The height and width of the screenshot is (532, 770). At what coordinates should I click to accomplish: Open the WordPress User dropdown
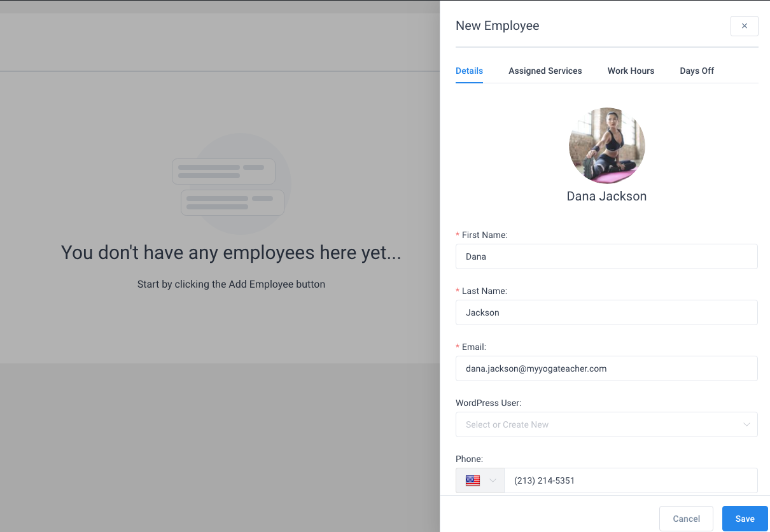coord(606,424)
